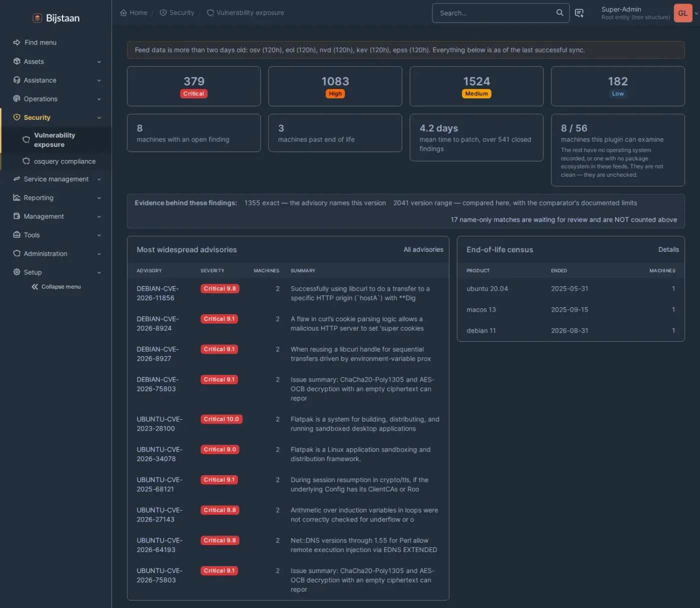Screen dimensions: 700x608
Task: Click the Collapse menu double-chevron icon
Action: (x=34, y=287)
